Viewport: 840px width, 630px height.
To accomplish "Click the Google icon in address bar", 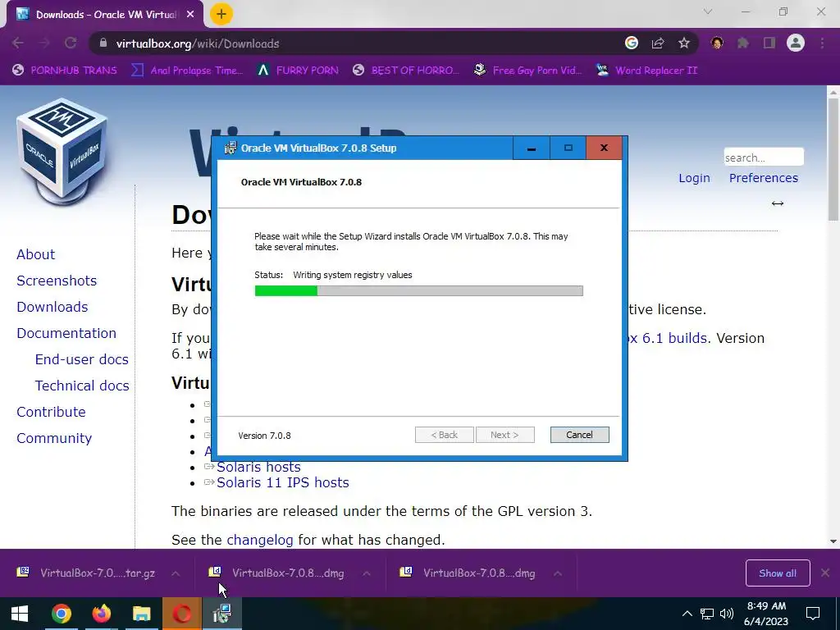I will point(632,43).
